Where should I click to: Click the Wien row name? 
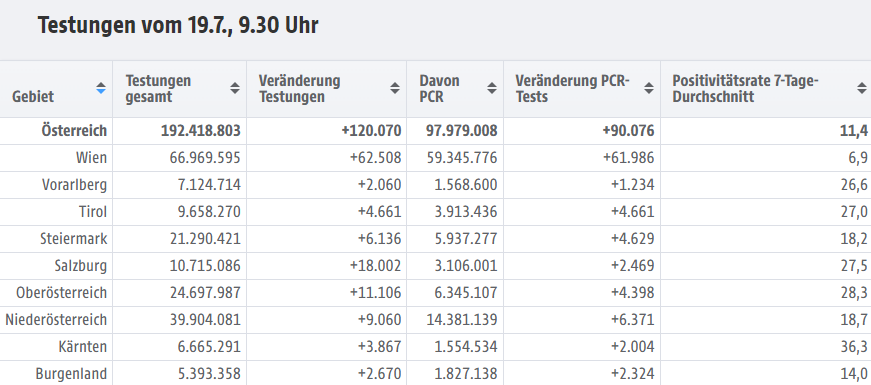point(91,158)
